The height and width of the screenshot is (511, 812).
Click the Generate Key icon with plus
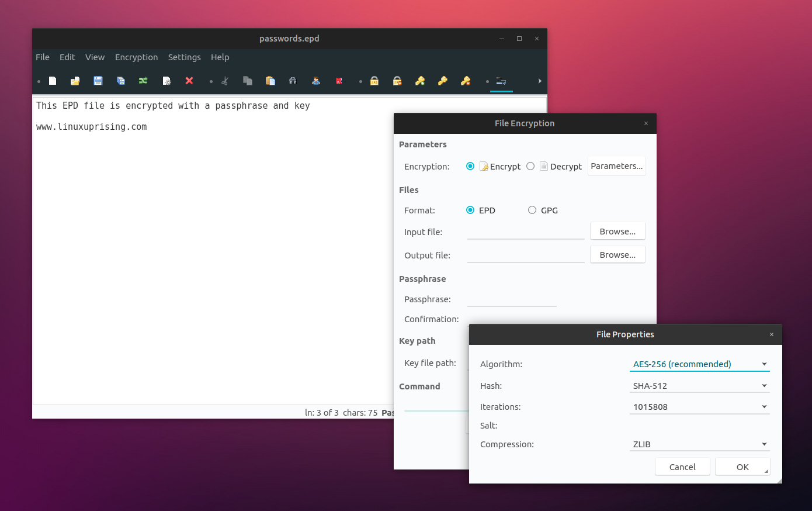420,81
